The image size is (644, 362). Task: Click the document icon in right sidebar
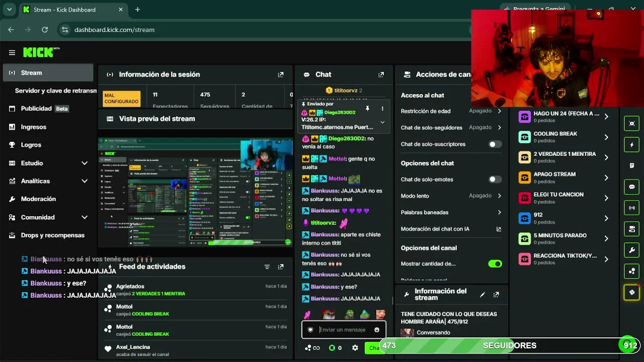(x=632, y=165)
